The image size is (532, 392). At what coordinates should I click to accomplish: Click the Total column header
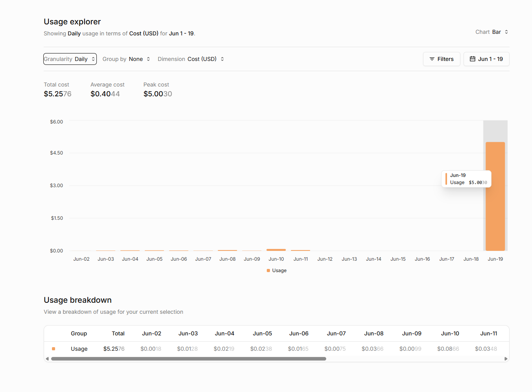[x=118, y=333]
